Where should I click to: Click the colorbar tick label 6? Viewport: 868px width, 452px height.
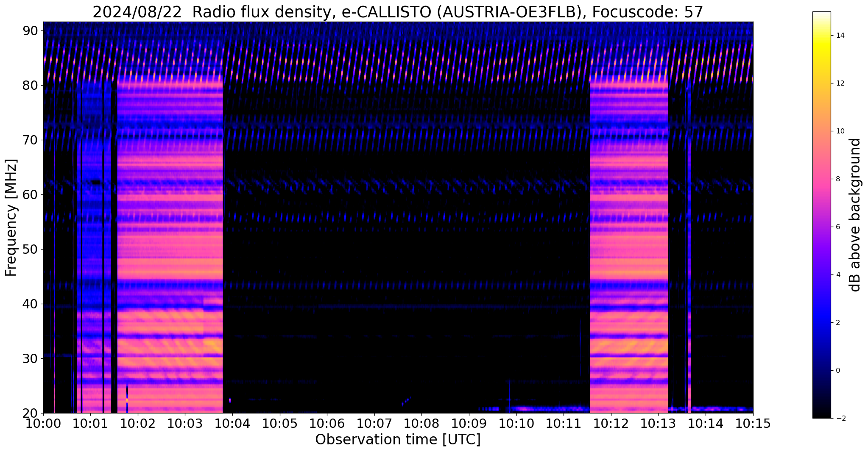point(837,227)
